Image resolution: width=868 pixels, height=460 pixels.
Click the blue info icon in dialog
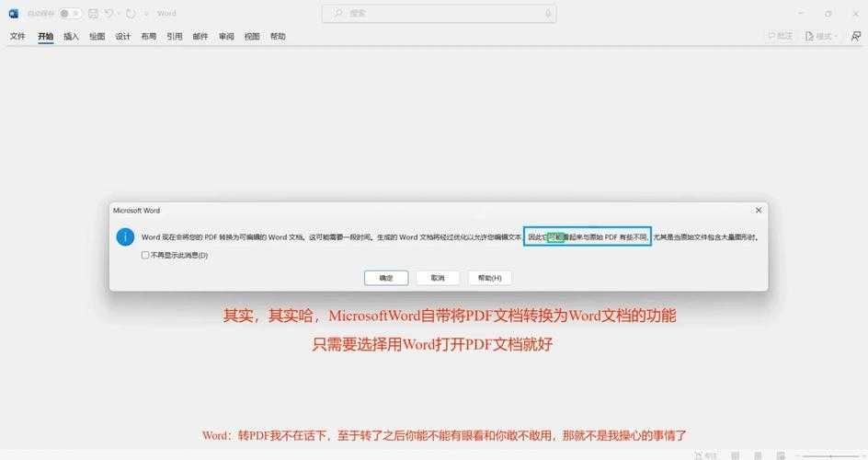(x=126, y=237)
